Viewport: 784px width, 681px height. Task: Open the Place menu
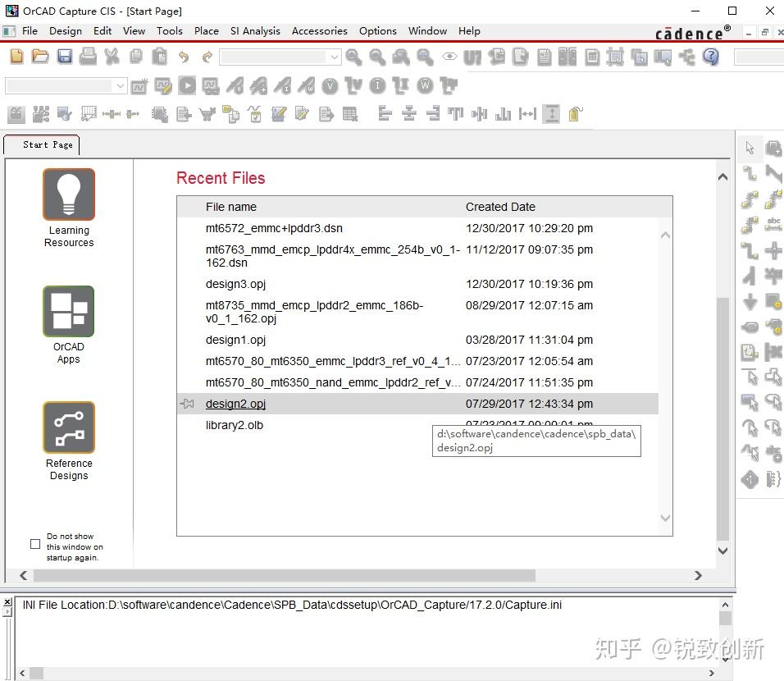206,31
